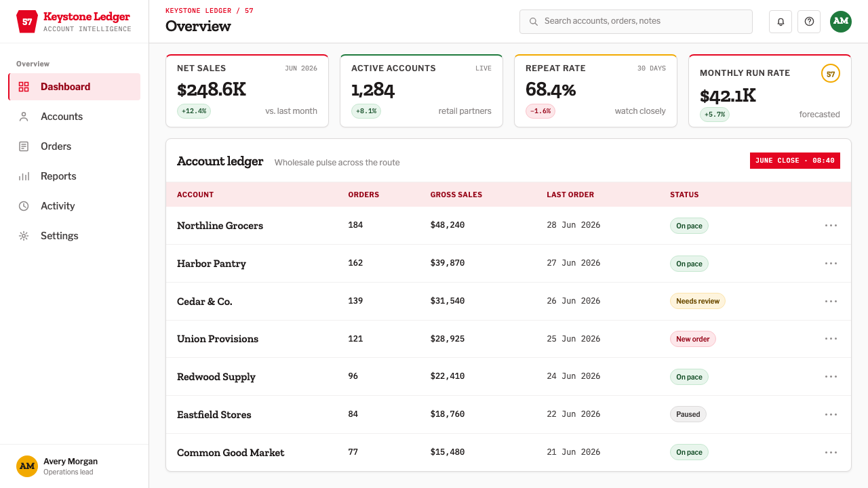
Task: Click the Avery Morgan name in sidebar footer
Action: point(71,462)
